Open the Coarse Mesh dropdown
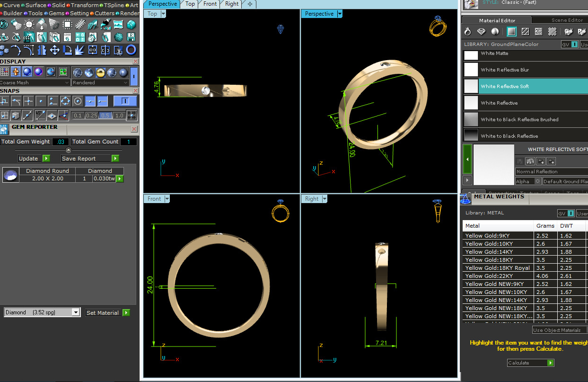The width and height of the screenshot is (588, 382). pyautogui.click(x=35, y=82)
